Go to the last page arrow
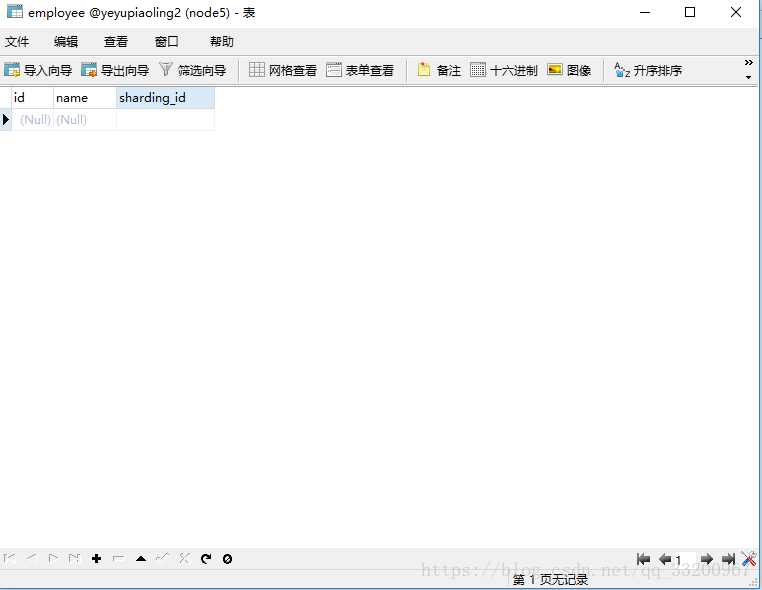 pos(728,559)
